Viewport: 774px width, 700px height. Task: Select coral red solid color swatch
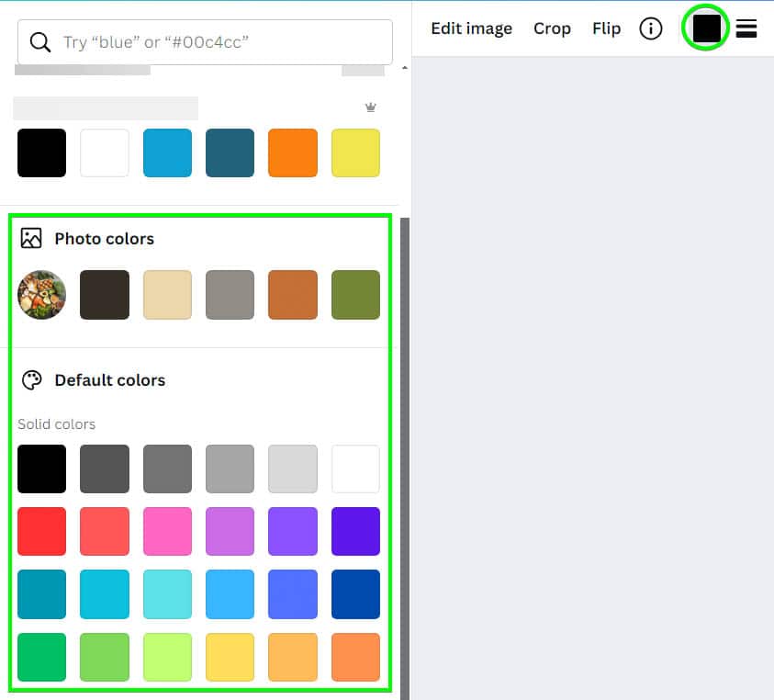[x=105, y=531]
